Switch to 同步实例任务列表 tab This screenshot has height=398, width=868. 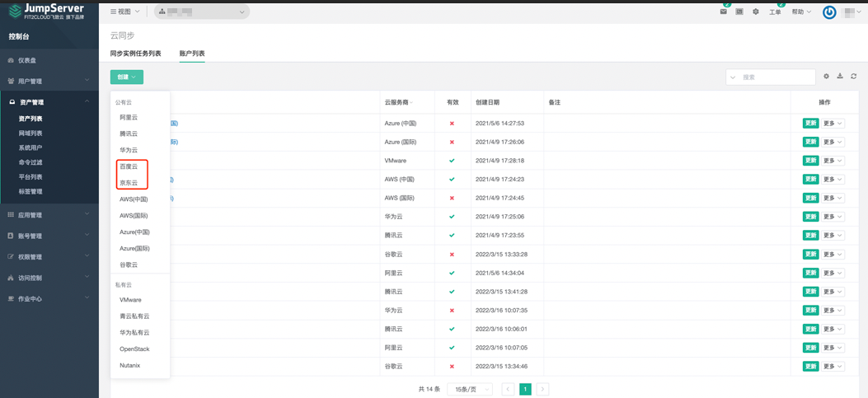(136, 54)
